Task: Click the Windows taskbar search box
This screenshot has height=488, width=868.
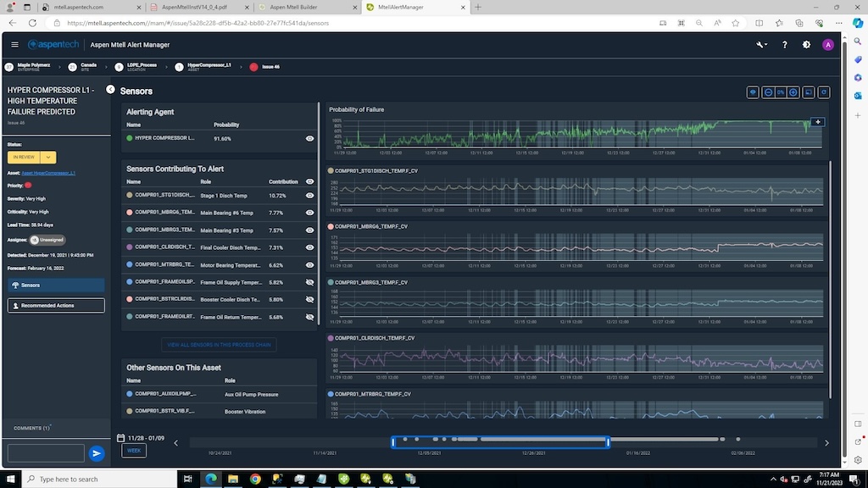Action: (x=100, y=479)
